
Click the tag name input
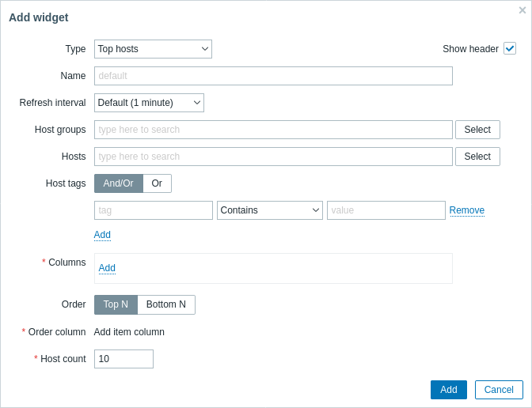pyautogui.click(x=154, y=210)
